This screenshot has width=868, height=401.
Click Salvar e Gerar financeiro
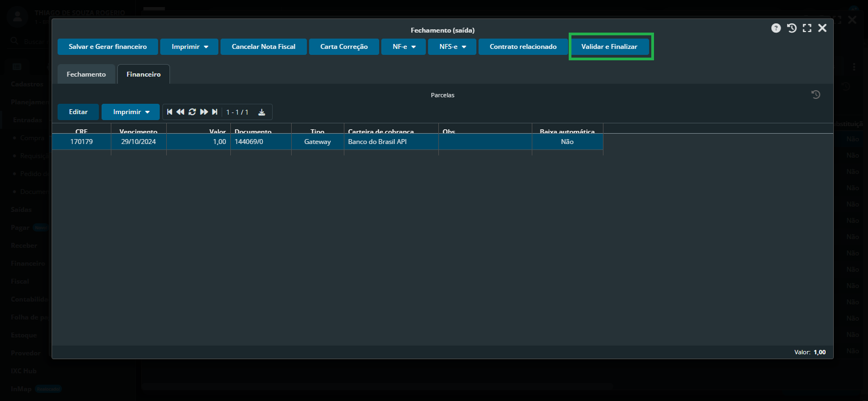click(108, 47)
